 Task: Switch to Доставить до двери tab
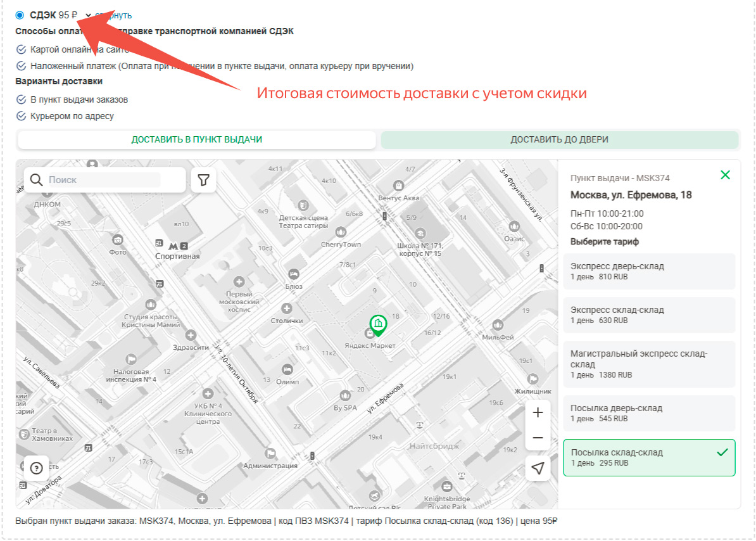coord(559,140)
